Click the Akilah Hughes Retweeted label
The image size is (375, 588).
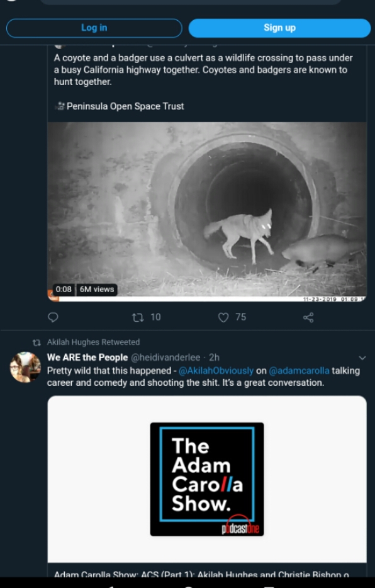point(93,342)
